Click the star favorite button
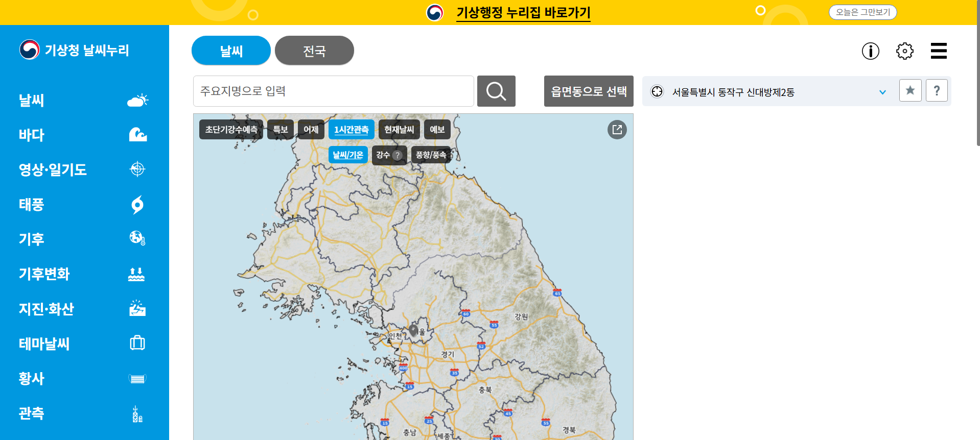The height and width of the screenshot is (440, 980). pos(911,91)
